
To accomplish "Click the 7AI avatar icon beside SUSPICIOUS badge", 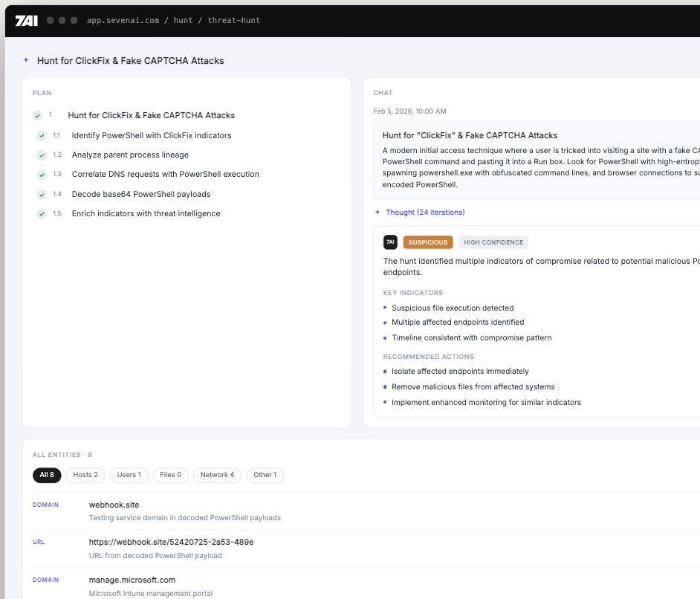I will point(390,242).
